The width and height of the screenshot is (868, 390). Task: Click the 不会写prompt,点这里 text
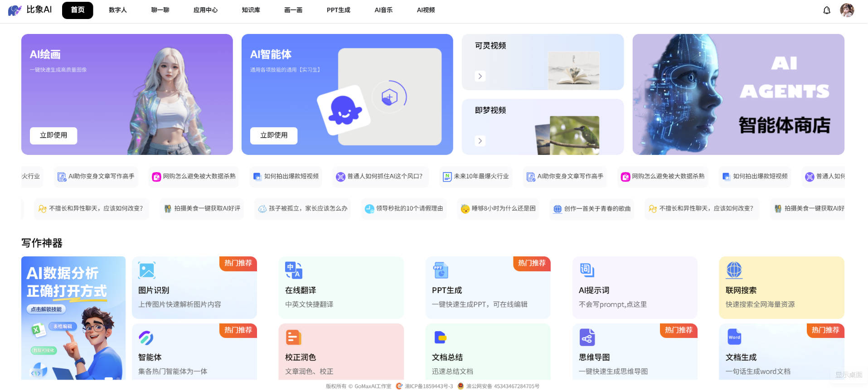[613, 304]
